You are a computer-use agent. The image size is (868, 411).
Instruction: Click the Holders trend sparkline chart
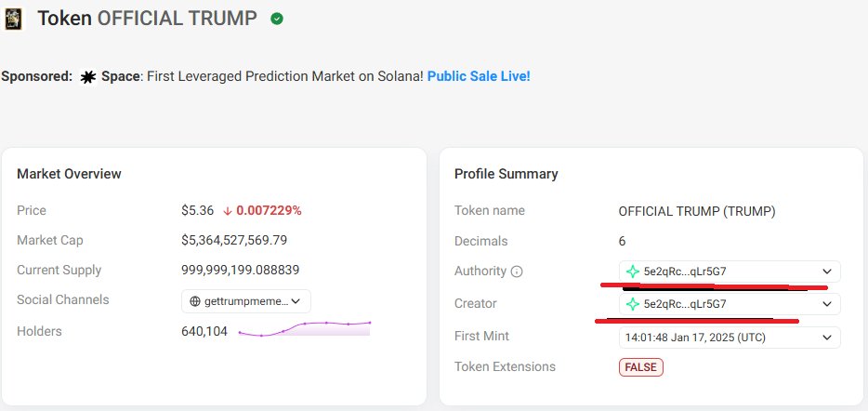point(305,328)
